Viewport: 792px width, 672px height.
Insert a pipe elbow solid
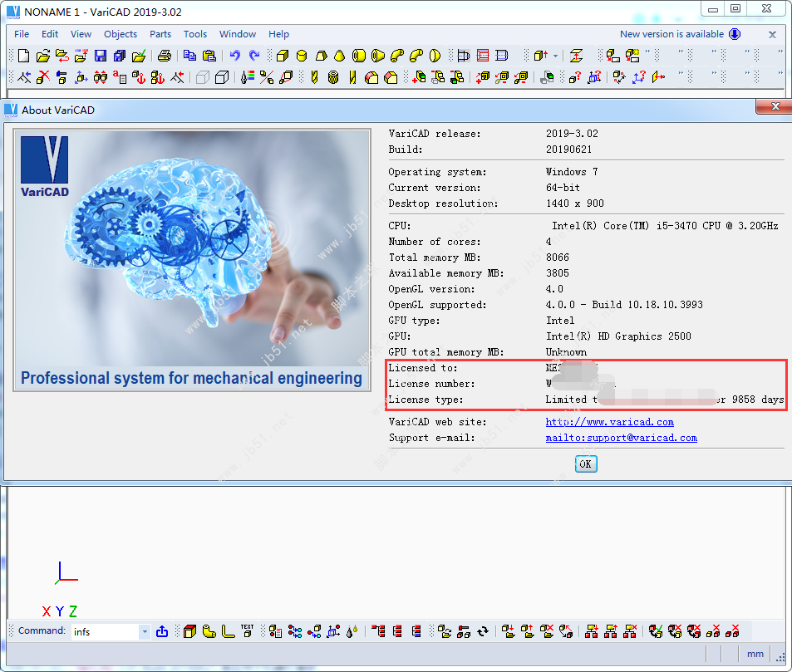point(397,56)
